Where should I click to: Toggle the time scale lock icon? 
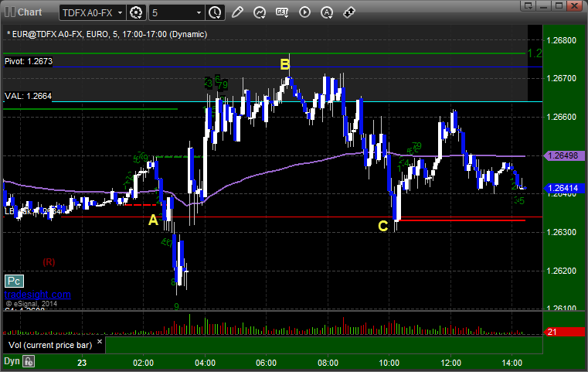29,361
